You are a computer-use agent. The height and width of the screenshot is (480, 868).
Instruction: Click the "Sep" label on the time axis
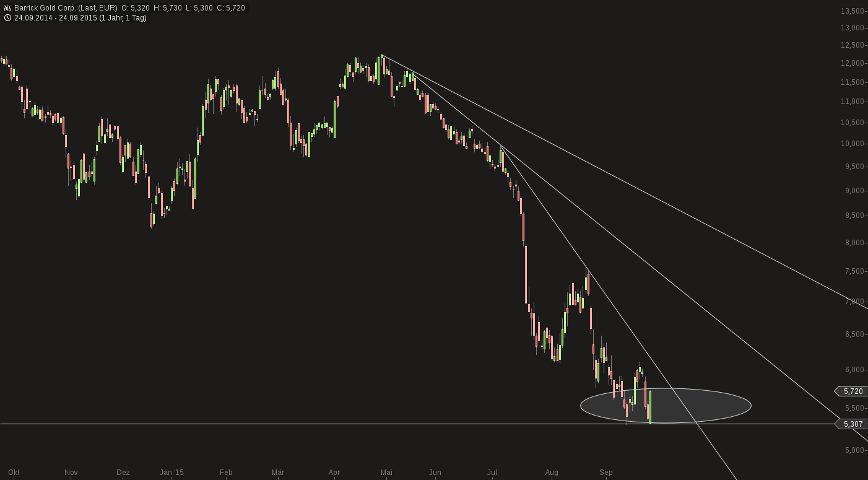(605, 473)
